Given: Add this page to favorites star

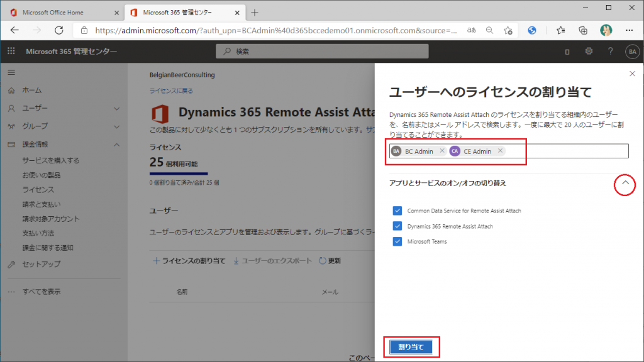Looking at the screenshot, I should click(508, 30).
